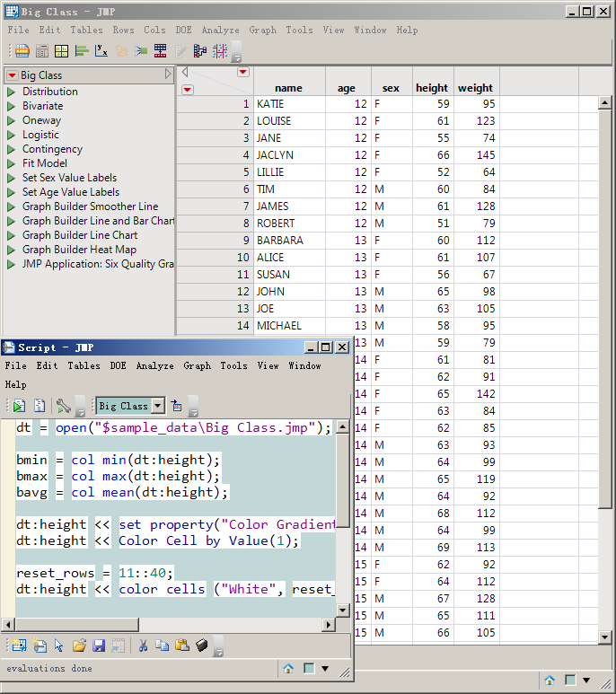Open the columns red triangle menu in grid corner
616x694 pixels.
coord(242,72)
